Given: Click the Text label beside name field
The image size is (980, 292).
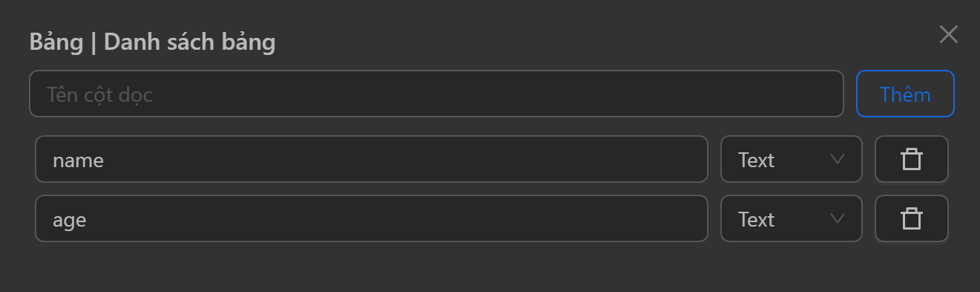Looking at the screenshot, I should coord(756,160).
